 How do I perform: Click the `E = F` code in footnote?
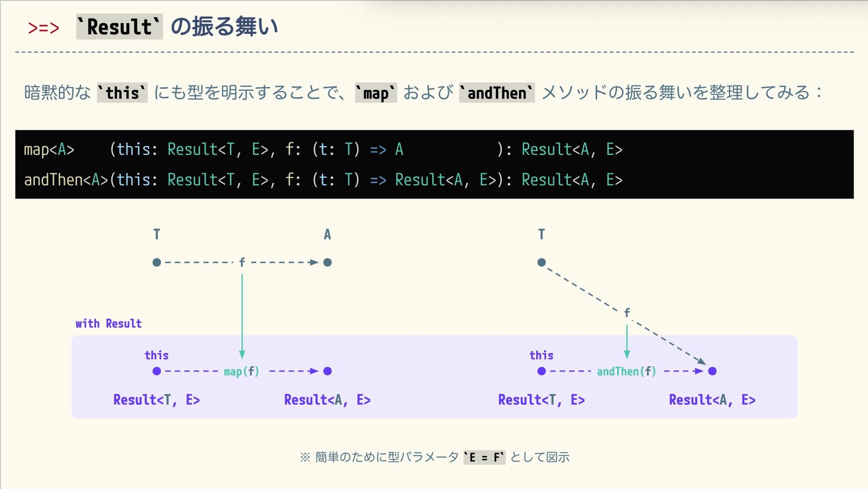click(484, 457)
